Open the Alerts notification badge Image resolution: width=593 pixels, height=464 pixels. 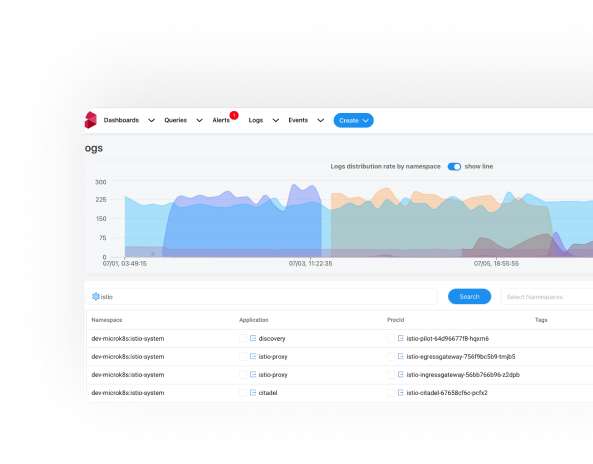click(x=234, y=115)
